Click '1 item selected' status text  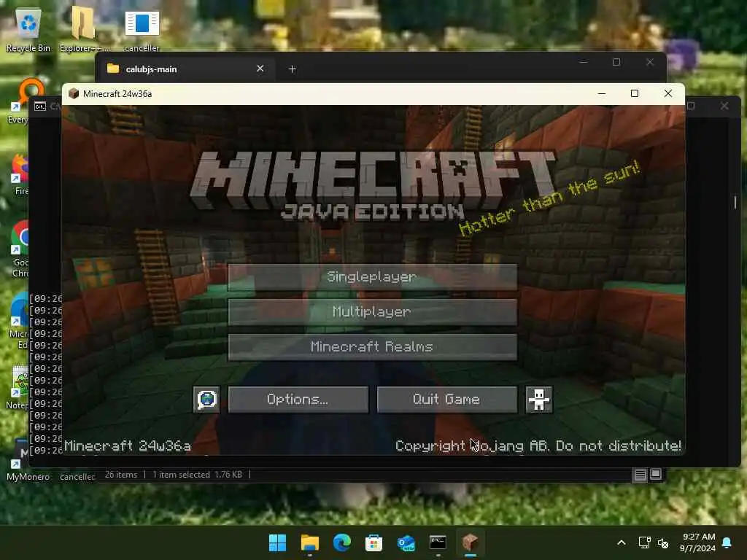(x=181, y=474)
